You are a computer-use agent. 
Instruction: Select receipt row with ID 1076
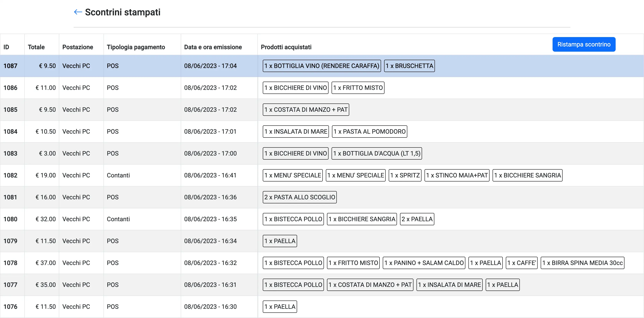pyautogui.click(x=11, y=306)
